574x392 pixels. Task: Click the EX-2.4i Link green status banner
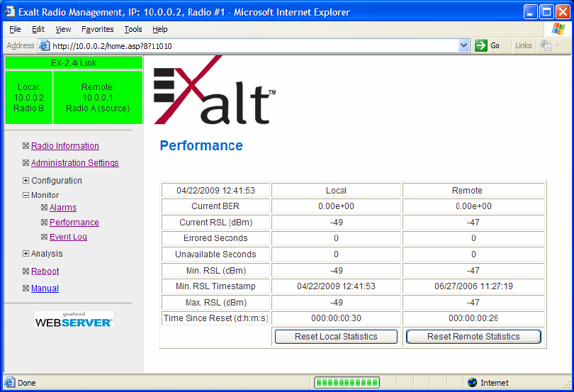74,63
